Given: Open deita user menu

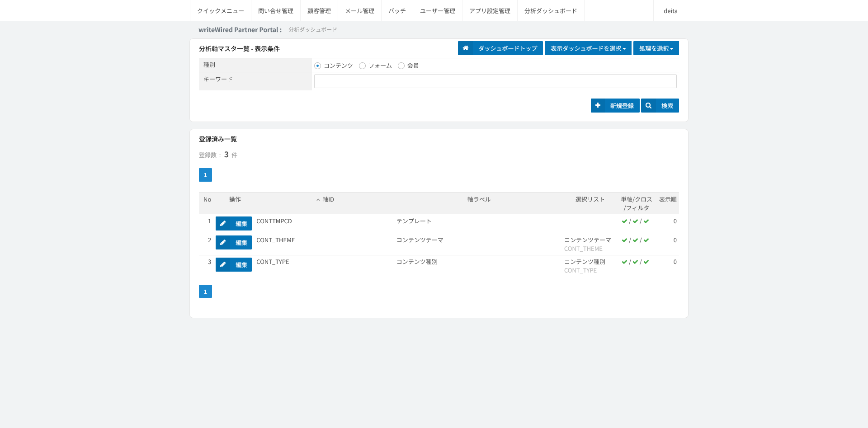Looking at the screenshot, I should point(670,11).
